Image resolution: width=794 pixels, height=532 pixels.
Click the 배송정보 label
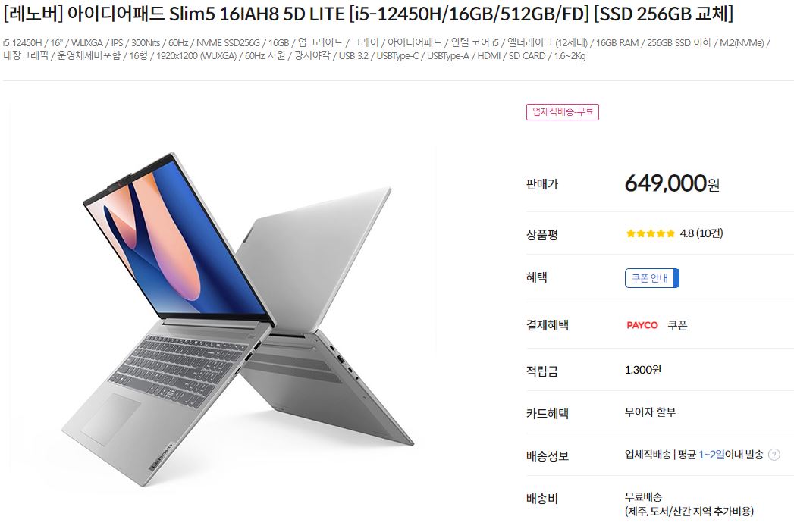click(x=548, y=456)
